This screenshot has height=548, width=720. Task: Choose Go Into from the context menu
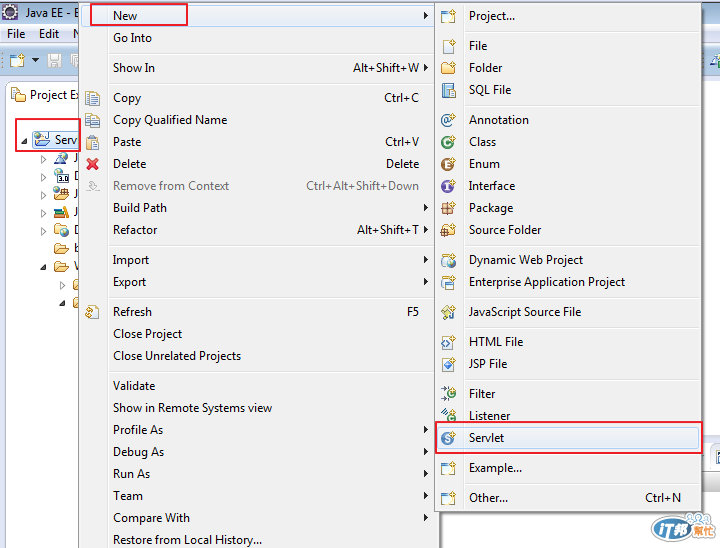click(257, 38)
